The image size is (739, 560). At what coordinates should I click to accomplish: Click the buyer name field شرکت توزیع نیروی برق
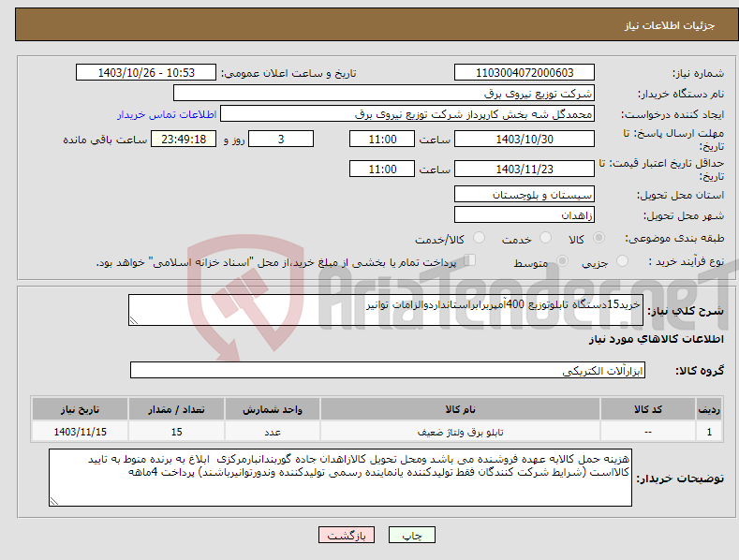384,93
